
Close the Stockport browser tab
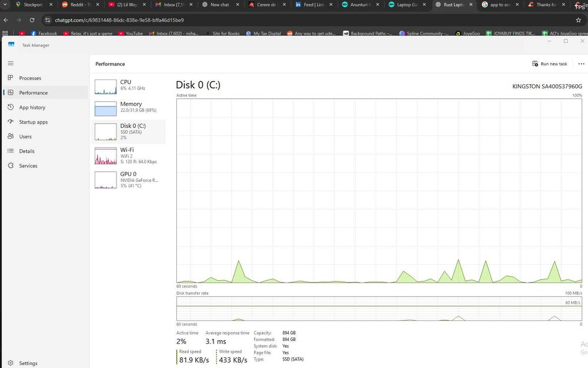tap(51, 5)
